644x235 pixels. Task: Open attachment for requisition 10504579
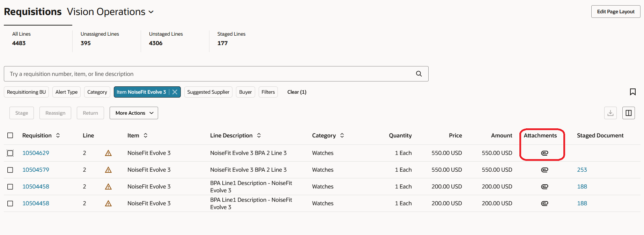[x=545, y=170]
